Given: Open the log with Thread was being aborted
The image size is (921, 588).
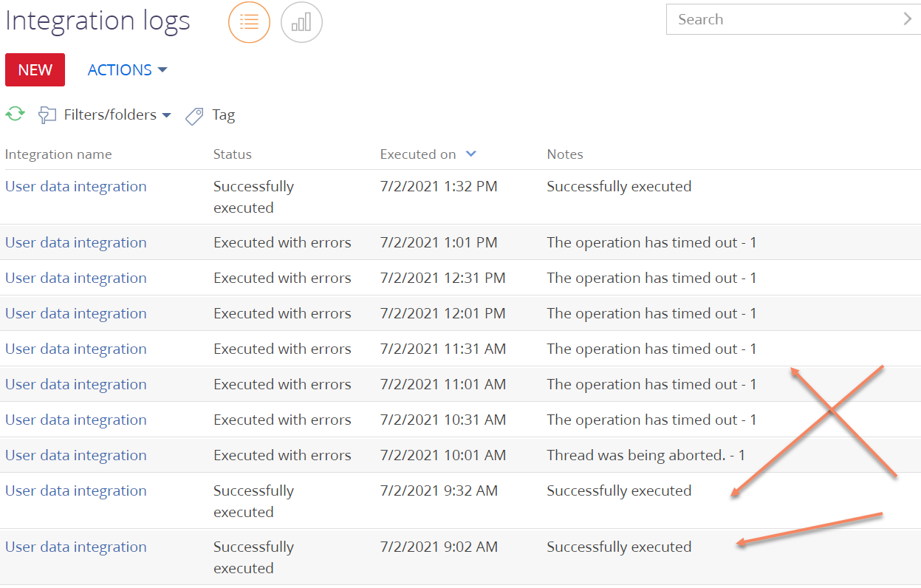Looking at the screenshot, I should tap(75, 455).
